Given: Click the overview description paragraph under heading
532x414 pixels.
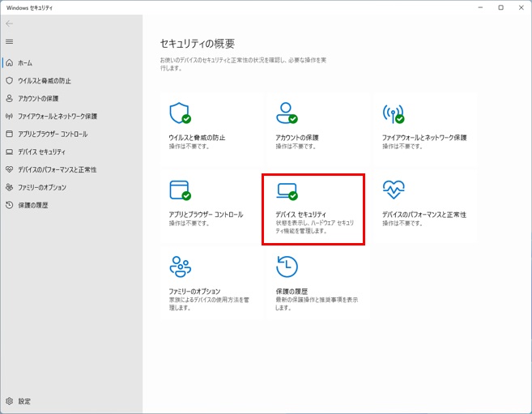Looking at the screenshot, I should coord(243,64).
